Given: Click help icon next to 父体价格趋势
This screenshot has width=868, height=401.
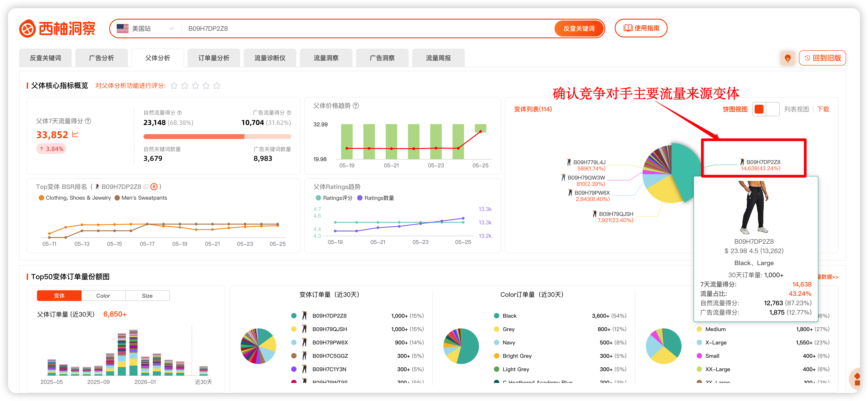Looking at the screenshot, I should pos(356,105).
